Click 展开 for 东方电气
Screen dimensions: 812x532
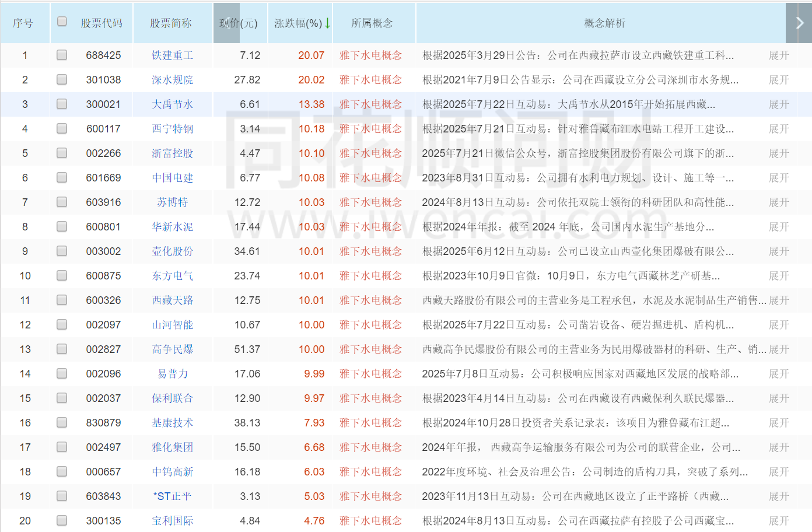click(x=779, y=276)
